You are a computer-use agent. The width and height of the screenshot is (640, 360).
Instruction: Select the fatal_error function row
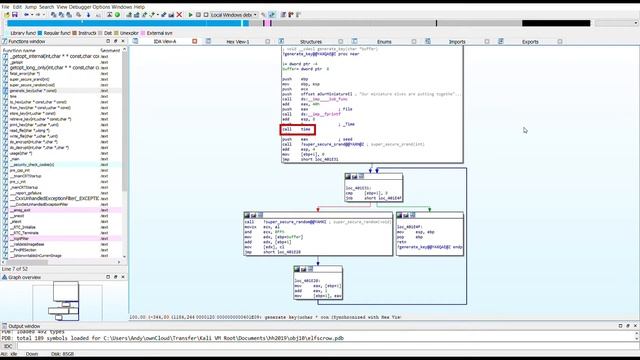coord(61,73)
